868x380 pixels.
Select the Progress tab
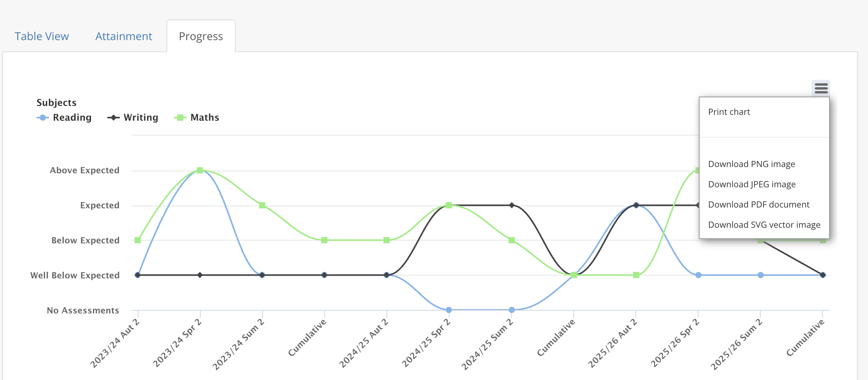pos(201,36)
